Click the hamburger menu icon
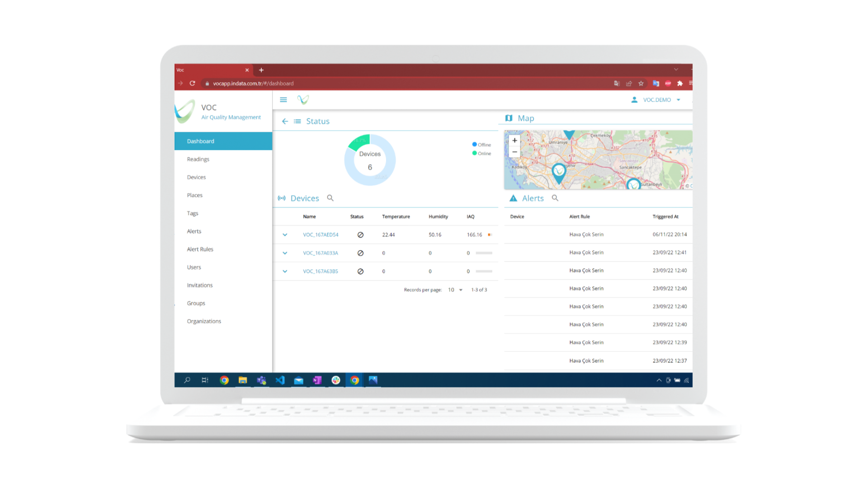 click(283, 100)
